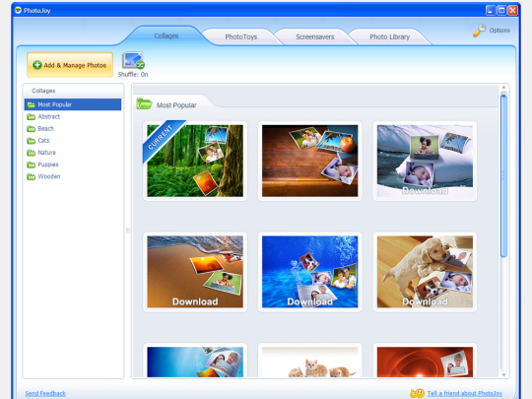The width and height of the screenshot is (532, 399).
Task: Click the folder icon beside Nature
Action: tap(32, 153)
